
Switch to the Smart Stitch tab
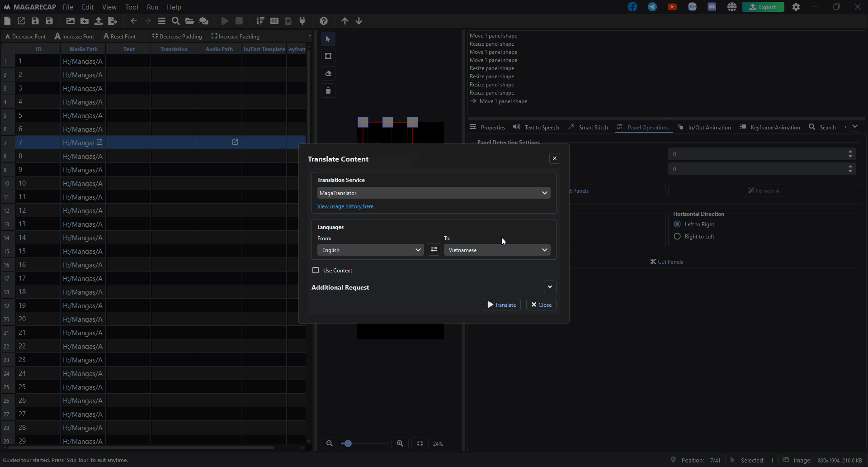coord(588,127)
